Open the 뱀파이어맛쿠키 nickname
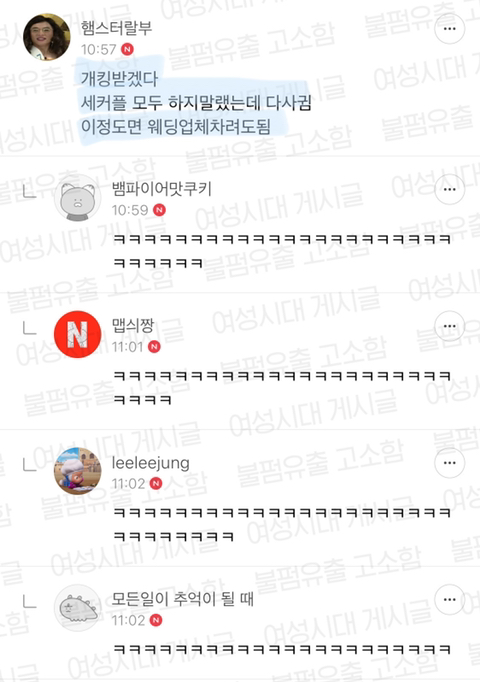 (162, 189)
